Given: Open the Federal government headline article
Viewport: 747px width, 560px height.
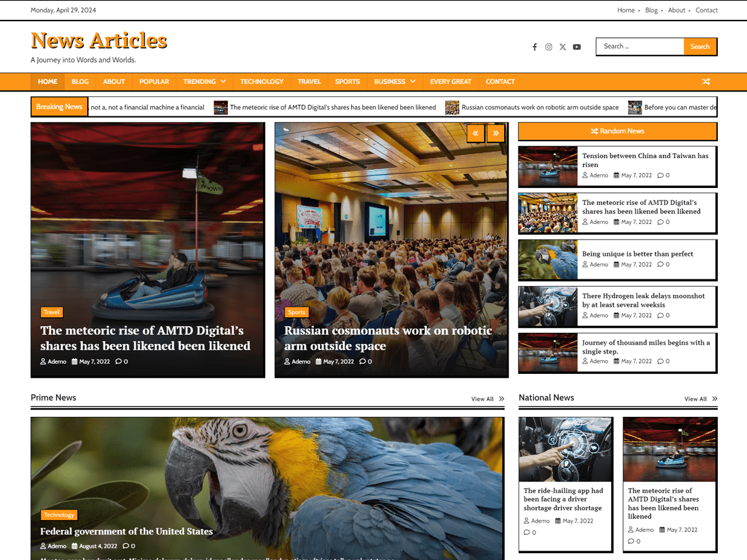Looking at the screenshot, I should point(126,531).
